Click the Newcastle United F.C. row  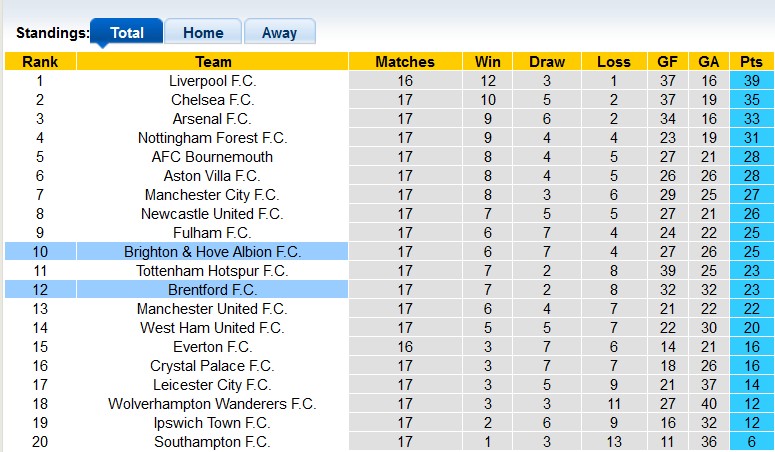point(212,214)
